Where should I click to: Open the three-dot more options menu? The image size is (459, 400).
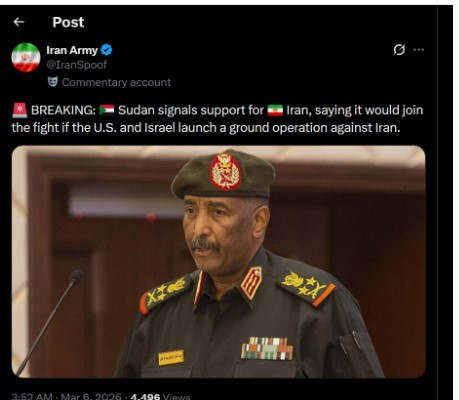[x=419, y=50]
